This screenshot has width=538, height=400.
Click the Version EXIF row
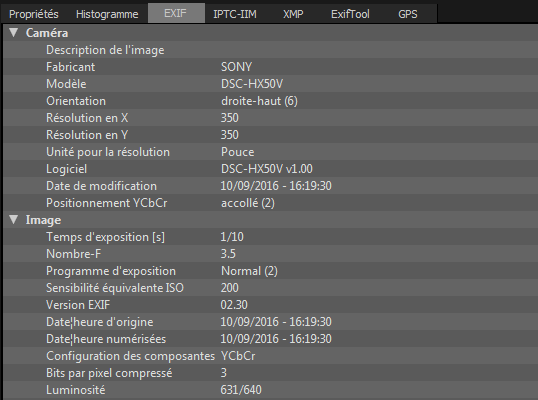(x=270, y=305)
